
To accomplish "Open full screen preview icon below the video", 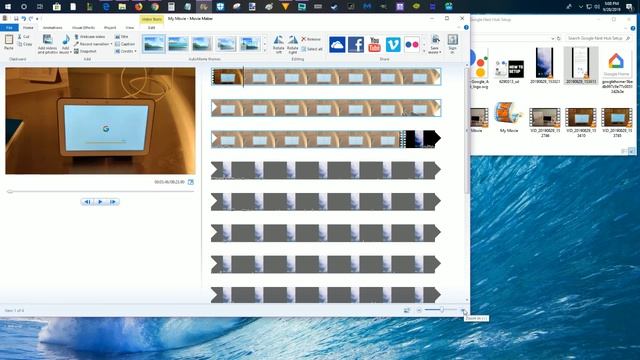I will click(x=191, y=182).
